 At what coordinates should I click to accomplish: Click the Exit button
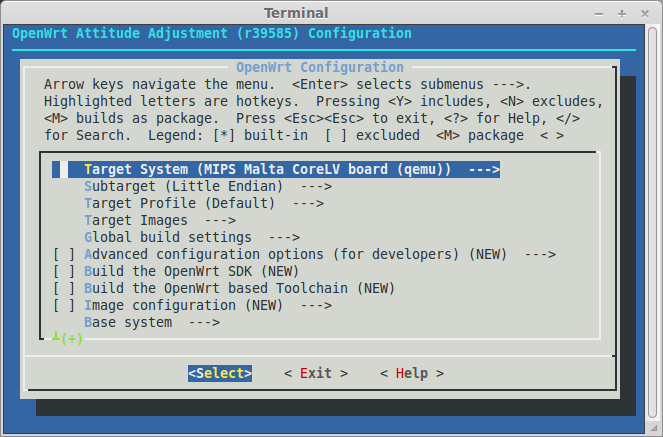pyautogui.click(x=316, y=373)
